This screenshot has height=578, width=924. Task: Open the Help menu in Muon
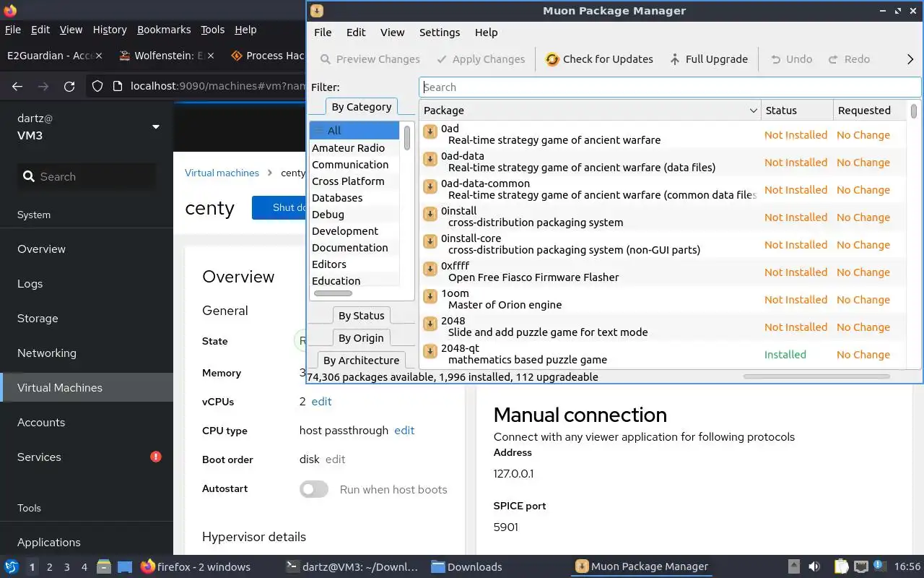tap(486, 33)
